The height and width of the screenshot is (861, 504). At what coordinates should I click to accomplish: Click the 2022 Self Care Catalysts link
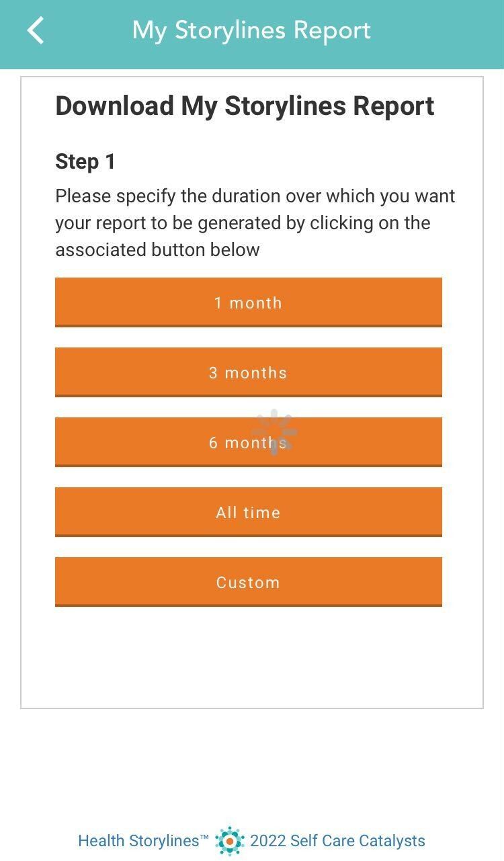click(337, 841)
